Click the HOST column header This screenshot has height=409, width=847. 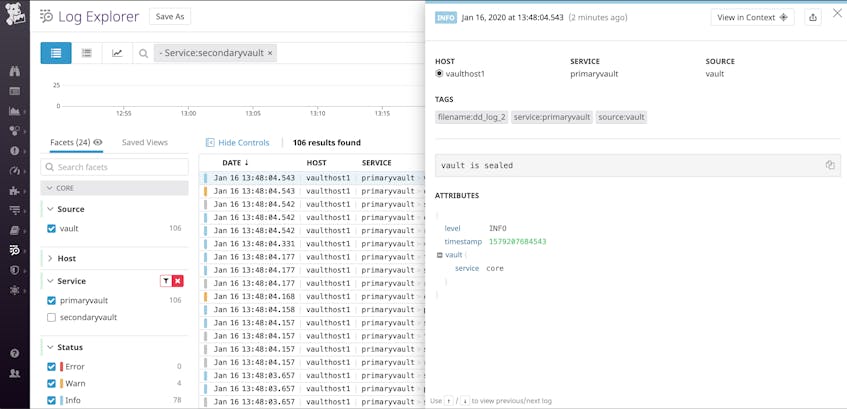click(x=317, y=163)
